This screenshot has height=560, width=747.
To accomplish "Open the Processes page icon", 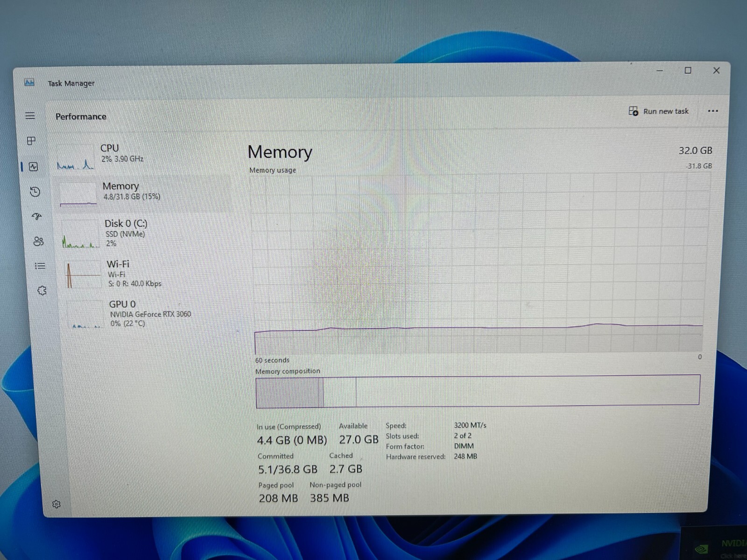I will point(31,141).
